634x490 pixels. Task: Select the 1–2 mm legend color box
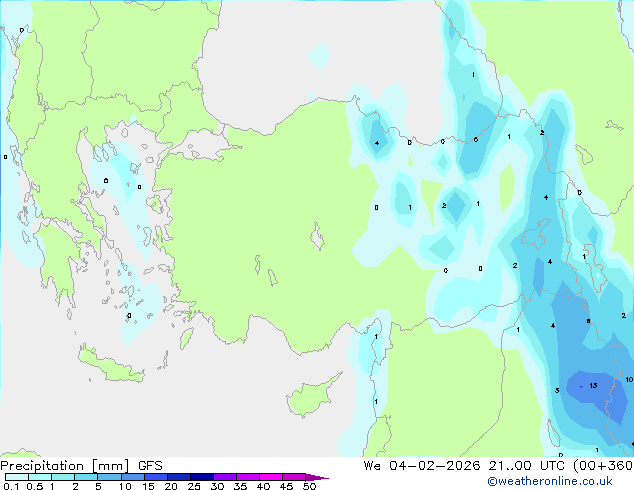pos(63,477)
